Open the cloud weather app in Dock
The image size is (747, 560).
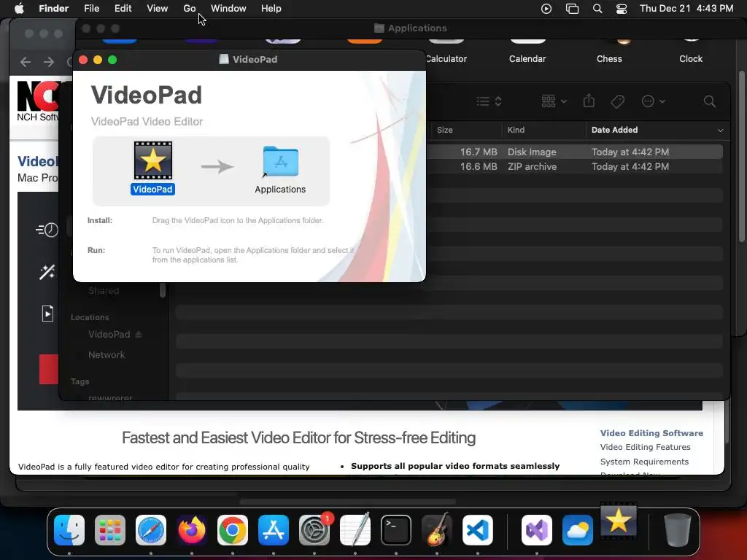578,530
